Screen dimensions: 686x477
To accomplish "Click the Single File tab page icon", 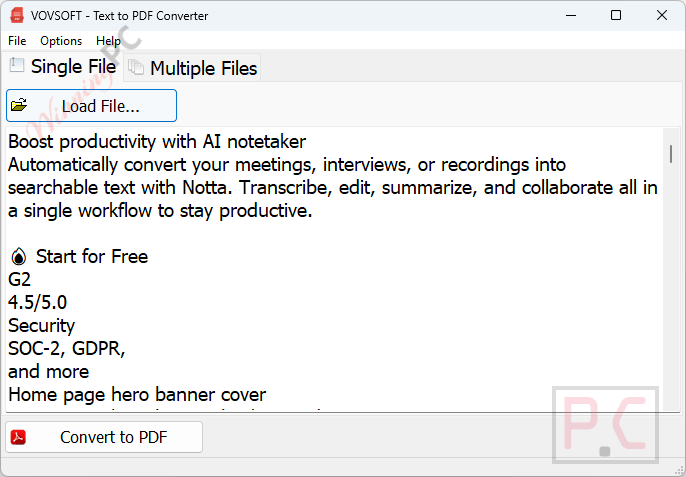I will pos(17,65).
